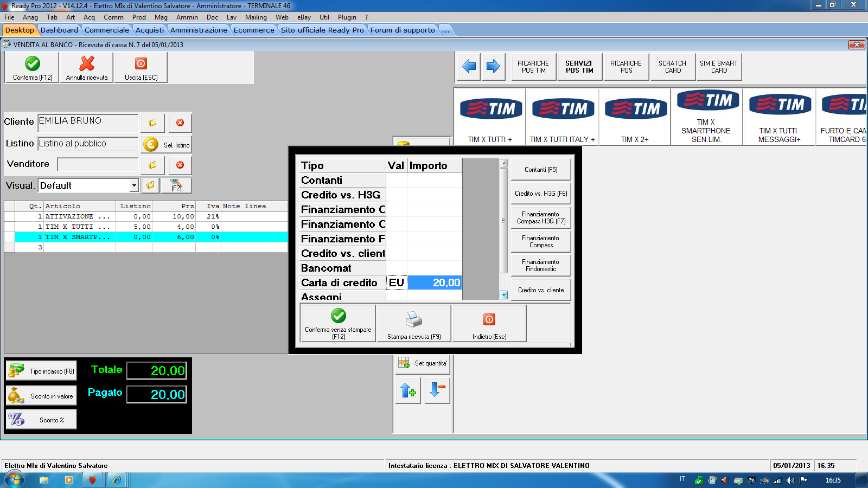This screenshot has height=488, width=868.
Task: Apply Sconto % discount
Action: click(41, 420)
